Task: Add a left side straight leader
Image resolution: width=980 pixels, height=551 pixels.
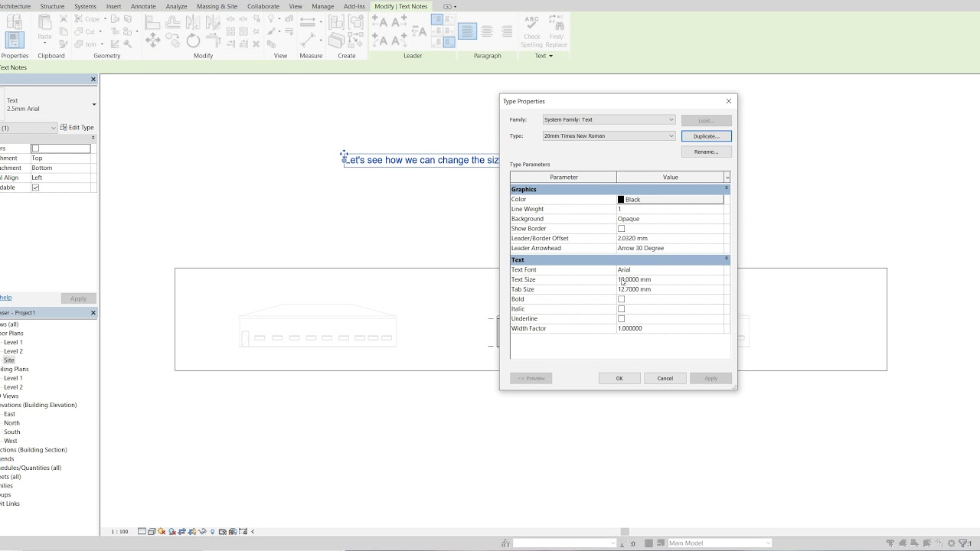Action: [x=380, y=21]
